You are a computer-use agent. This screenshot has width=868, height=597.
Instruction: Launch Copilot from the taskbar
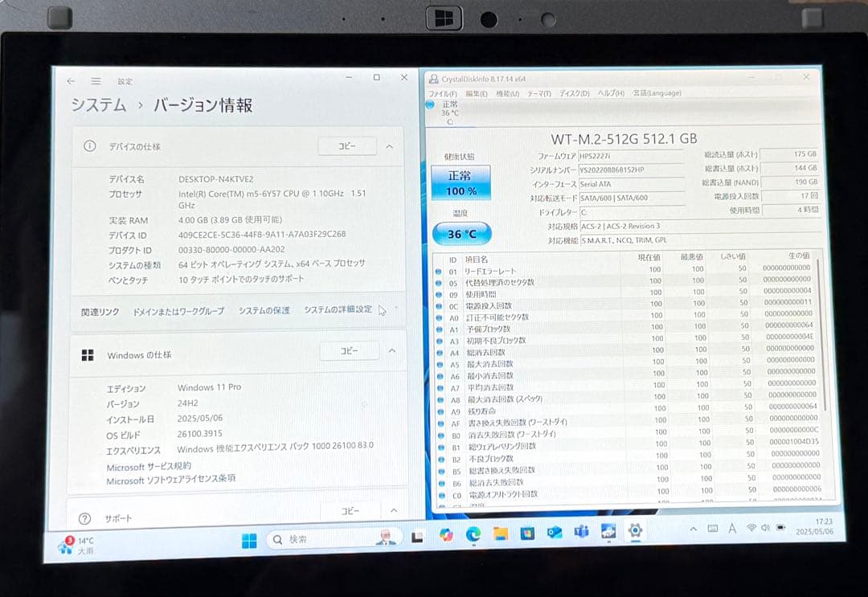(446, 532)
